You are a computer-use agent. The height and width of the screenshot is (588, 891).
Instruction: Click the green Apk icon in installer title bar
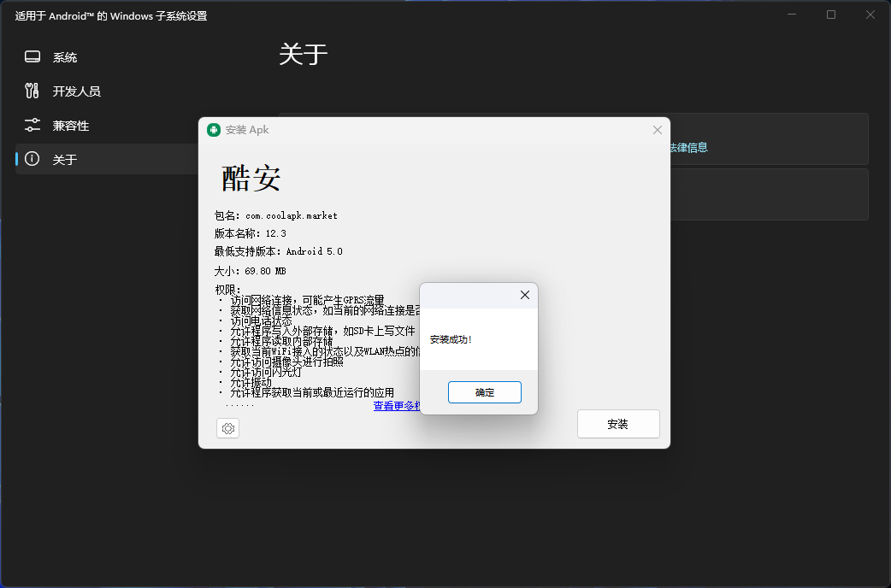pyautogui.click(x=214, y=129)
